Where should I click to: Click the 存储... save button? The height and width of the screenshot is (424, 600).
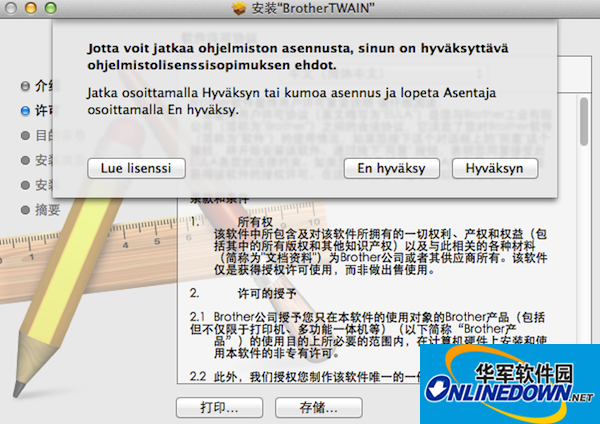click(x=318, y=407)
